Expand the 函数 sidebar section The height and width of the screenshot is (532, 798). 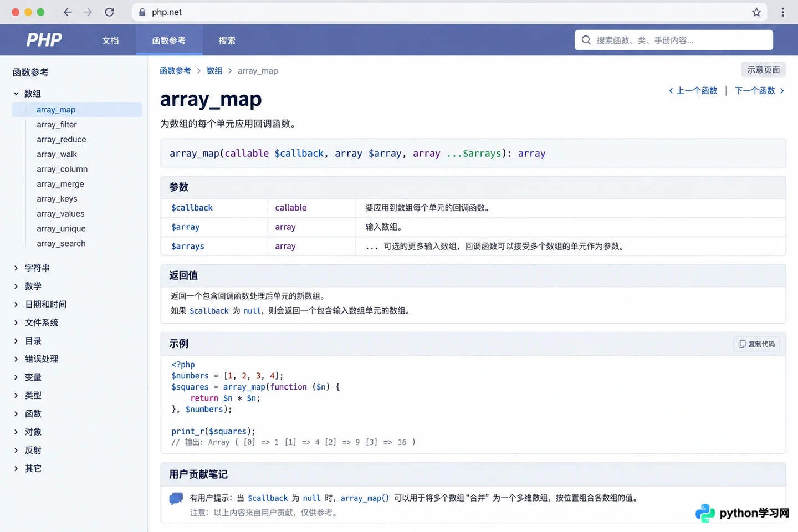28,414
